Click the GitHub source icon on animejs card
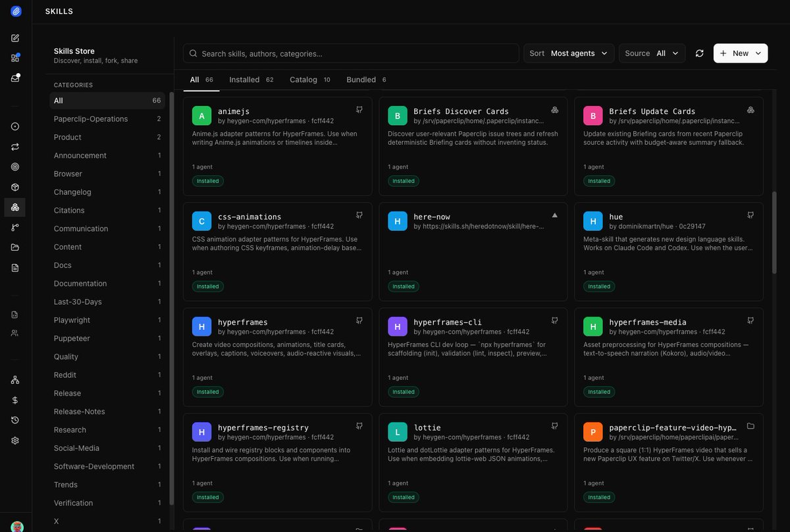Image resolution: width=790 pixels, height=532 pixels. point(359,109)
